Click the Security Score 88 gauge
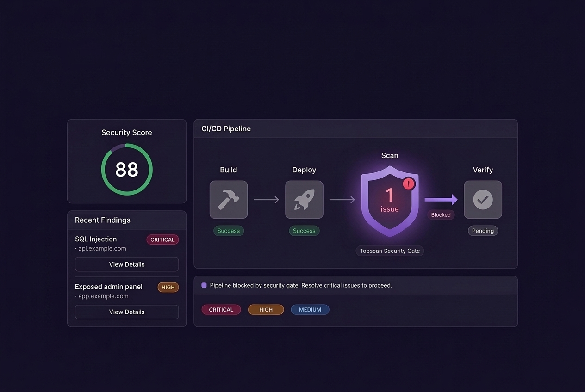The height and width of the screenshot is (392, 585). pyautogui.click(x=127, y=169)
